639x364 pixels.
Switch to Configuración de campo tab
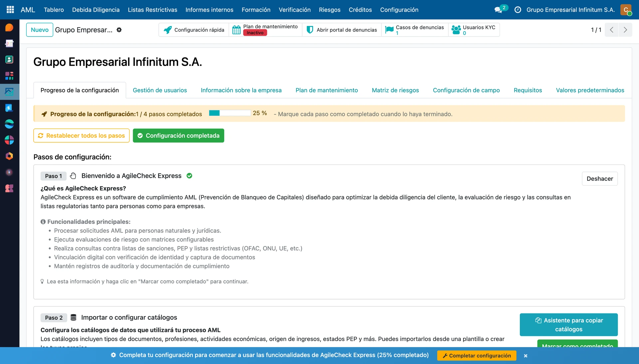point(466,90)
